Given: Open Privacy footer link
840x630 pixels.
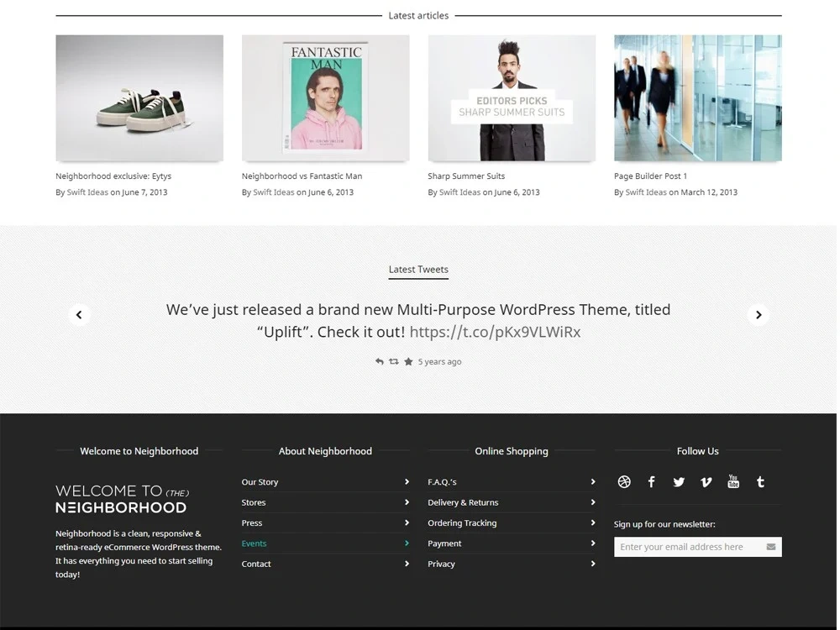Looking at the screenshot, I should pyautogui.click(x=441, y=564).
